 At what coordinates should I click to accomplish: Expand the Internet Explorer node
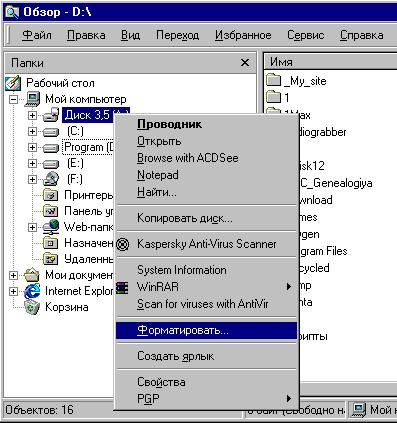click(13, 291)
